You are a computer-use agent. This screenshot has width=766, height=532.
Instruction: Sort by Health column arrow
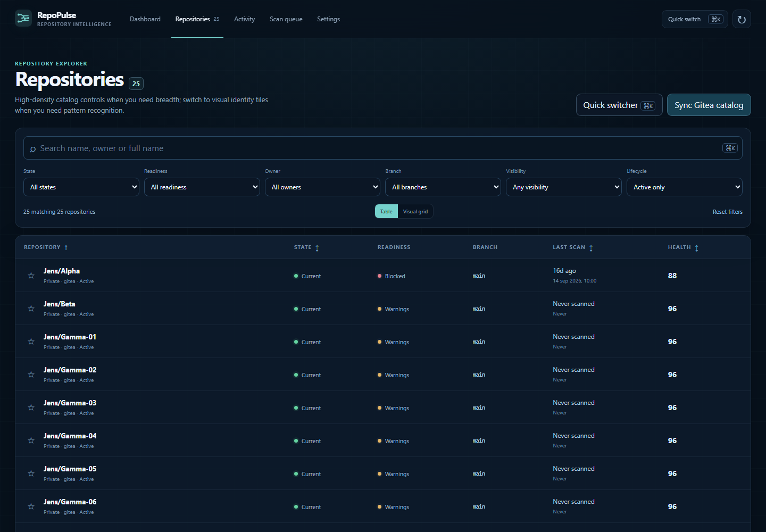point(696,248)
